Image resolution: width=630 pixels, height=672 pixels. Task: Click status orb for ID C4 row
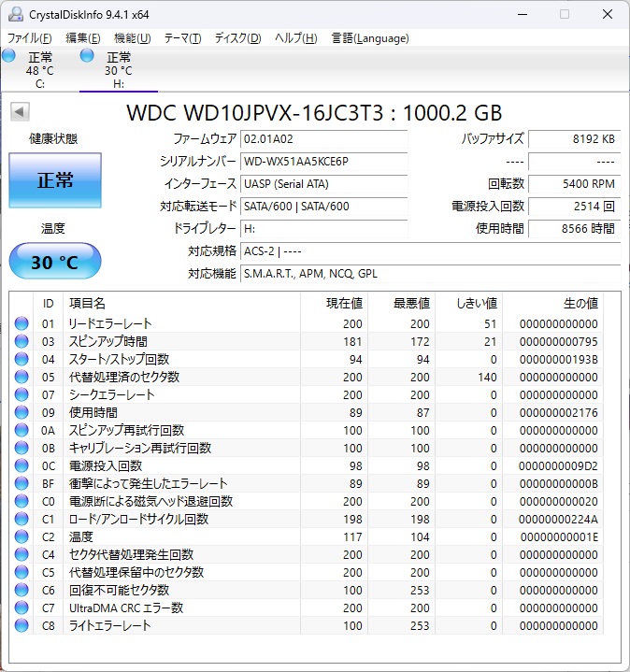21,554
